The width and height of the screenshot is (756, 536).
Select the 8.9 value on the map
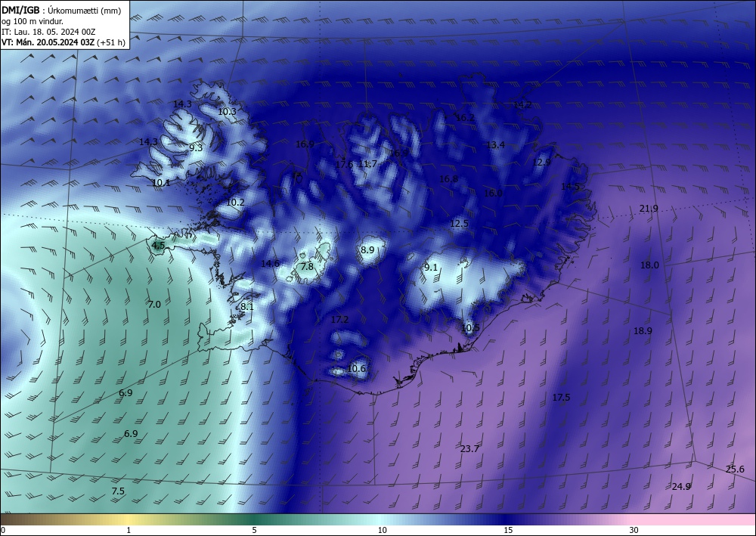(367, 249)
